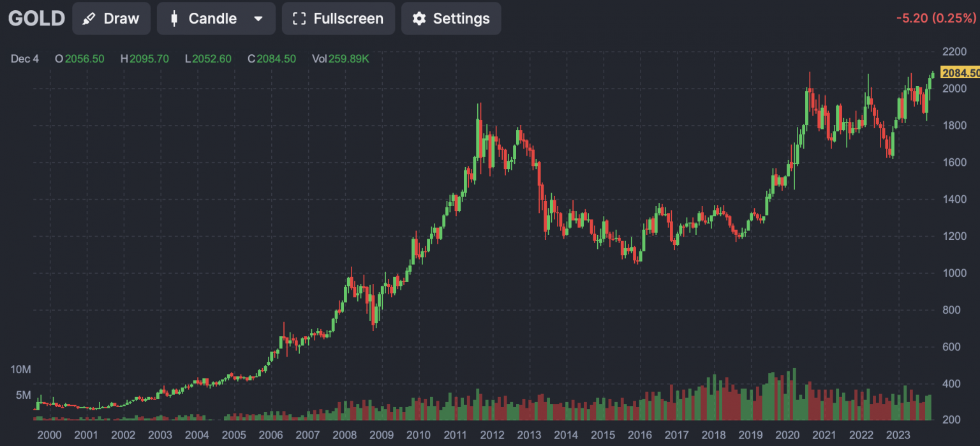Image resolution: width=980 pixels, height=446 pixels.
Task: Click the Dec 4 date label
Action: (x=25, y=59)
